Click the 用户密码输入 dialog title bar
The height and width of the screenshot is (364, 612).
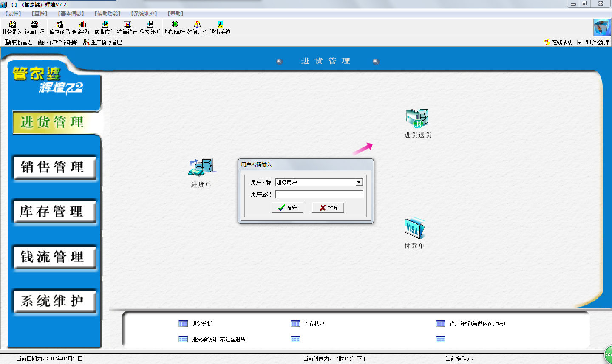tap(306, 164)
